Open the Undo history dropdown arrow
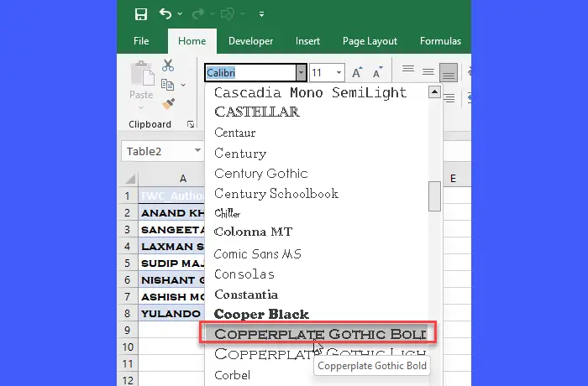Image resolution: width=588 pixels, height=386 pixels. click(x=180, y=14)
